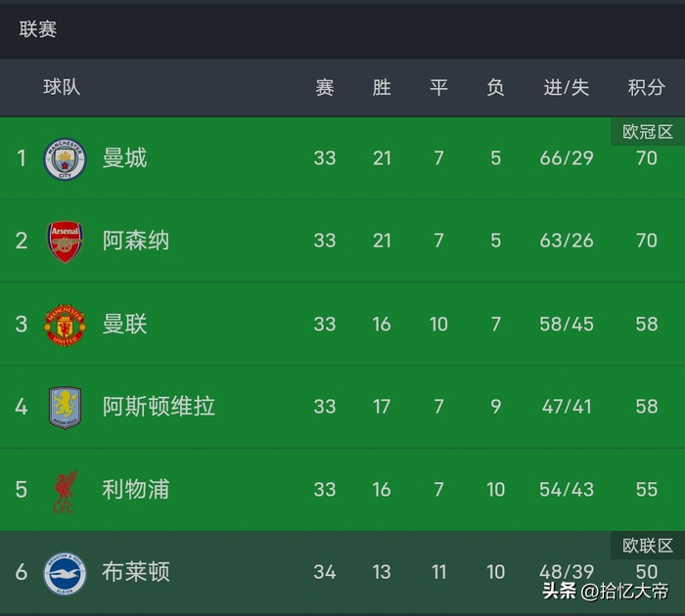
Task: Open the 曼联 team name
Action: [x=125, y=325]
